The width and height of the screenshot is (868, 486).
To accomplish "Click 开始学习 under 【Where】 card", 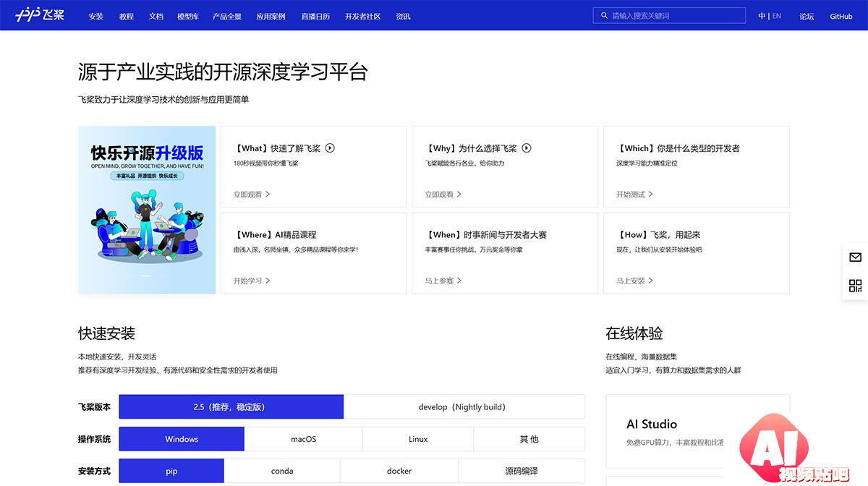I will click(252, 281).
